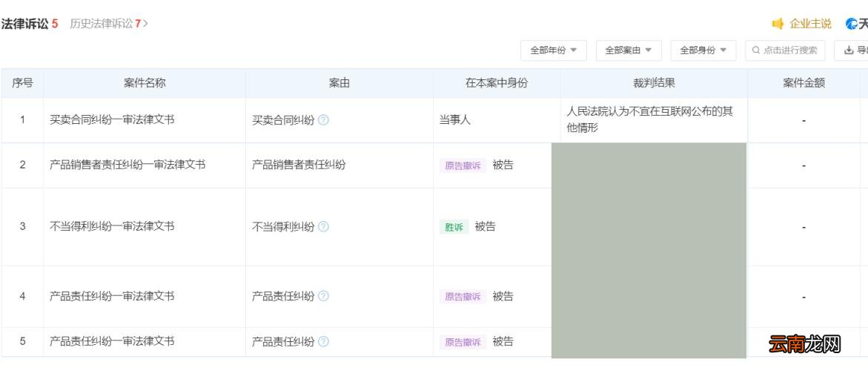
Task: Click help icon beside row 4 产品责任纠纷
Action: (323, 296)
